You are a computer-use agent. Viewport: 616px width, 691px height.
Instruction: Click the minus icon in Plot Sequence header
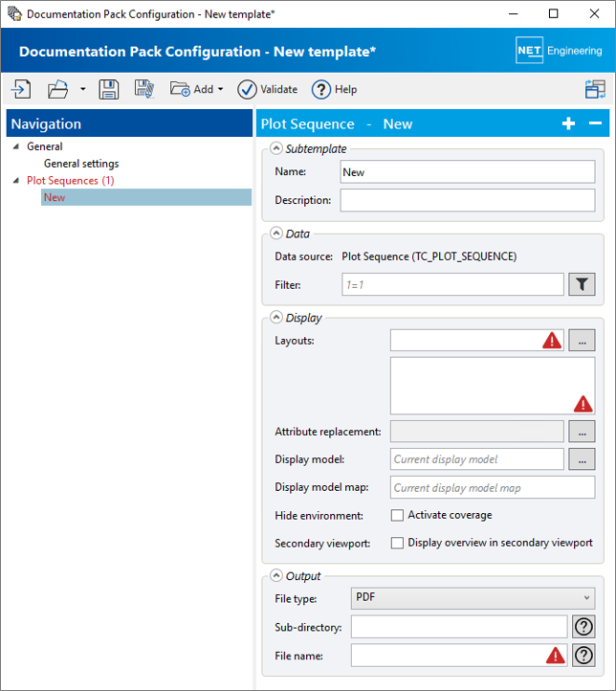(595, 123)
